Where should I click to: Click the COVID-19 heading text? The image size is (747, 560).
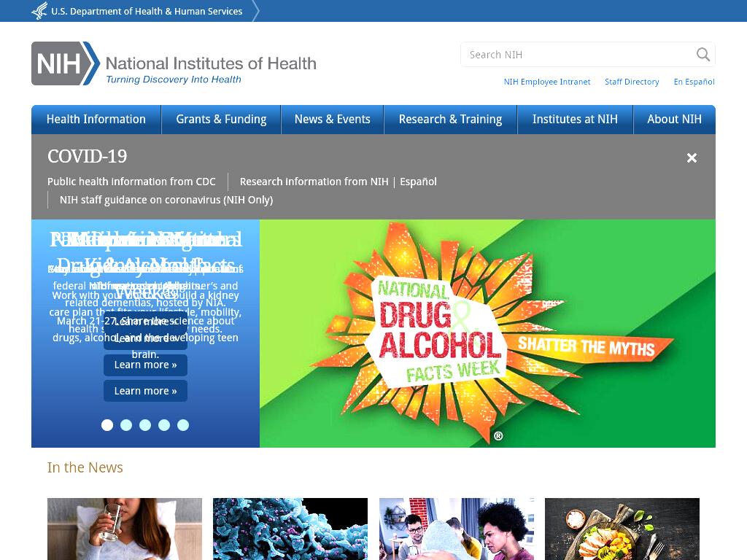click(x=88, y=156)
